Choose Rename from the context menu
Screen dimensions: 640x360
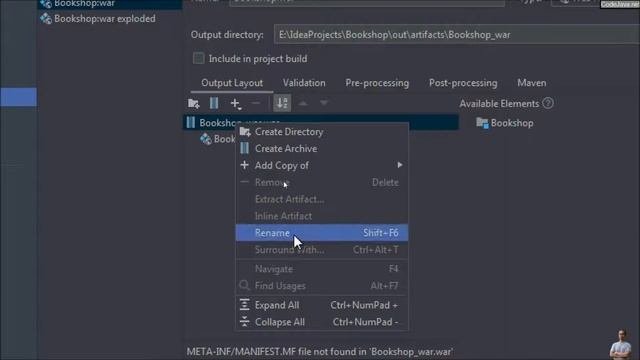click(x=322, y=233)
